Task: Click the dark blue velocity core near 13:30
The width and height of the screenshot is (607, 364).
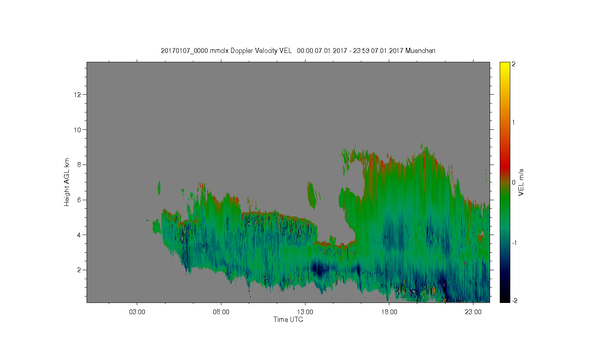Action: 320,269
